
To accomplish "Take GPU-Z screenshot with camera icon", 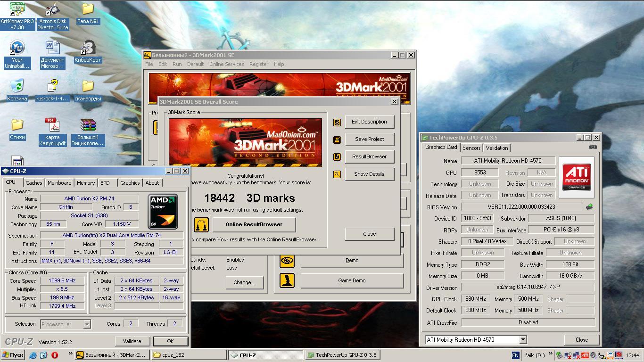I will click(593, 147).
